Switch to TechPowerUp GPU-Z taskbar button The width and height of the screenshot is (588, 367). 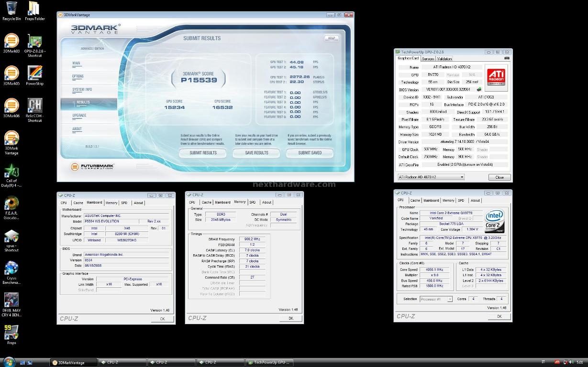269,362
